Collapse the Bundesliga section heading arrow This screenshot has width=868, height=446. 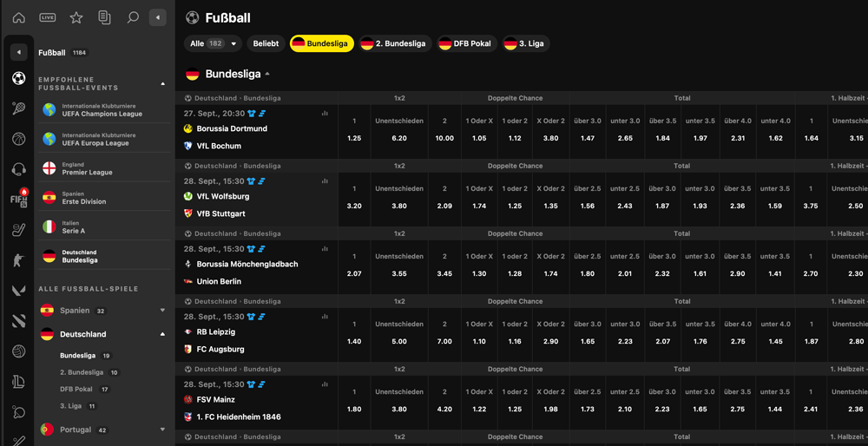pyautogui.click(x=267, y=74)
